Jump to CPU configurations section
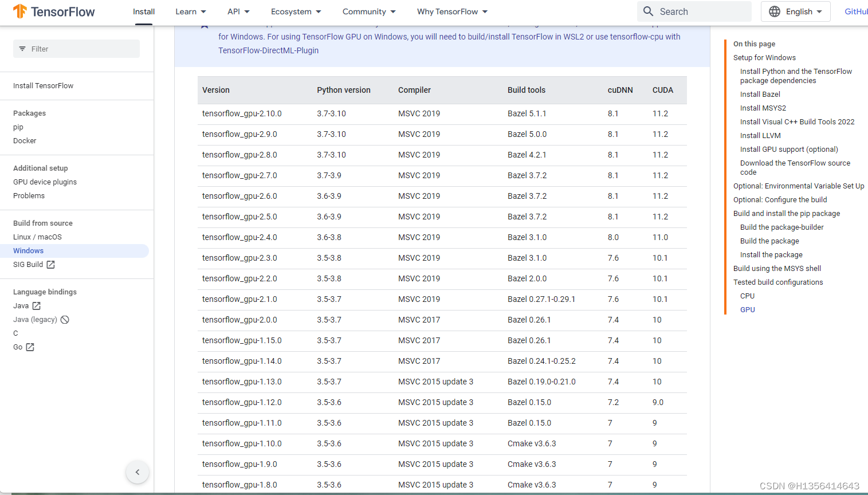868x495 pixels. tap(747, 296)
